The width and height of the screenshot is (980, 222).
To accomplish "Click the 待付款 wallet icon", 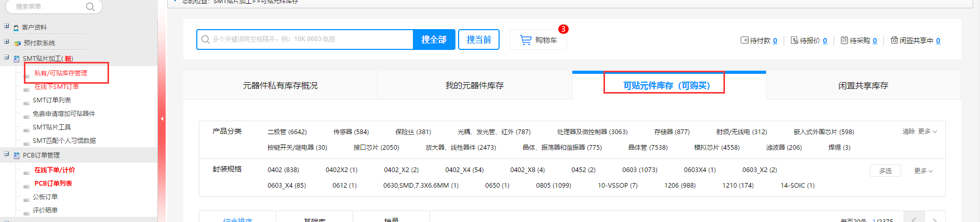I will click(x=744, y=40).
